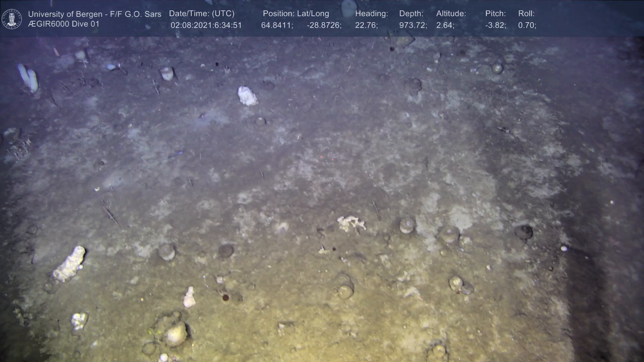Screen dimensions: 644x362
Task: Click the Altitude label
Action: [x=451, y=14]
